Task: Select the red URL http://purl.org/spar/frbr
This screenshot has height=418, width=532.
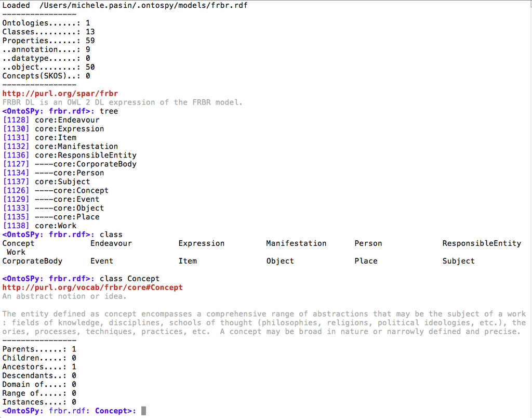Action: [60, 94]
